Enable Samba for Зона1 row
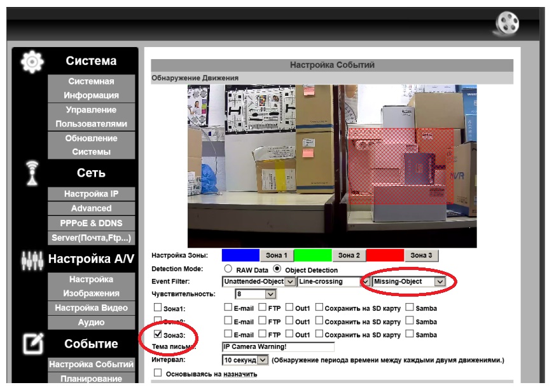 (409, 307)
